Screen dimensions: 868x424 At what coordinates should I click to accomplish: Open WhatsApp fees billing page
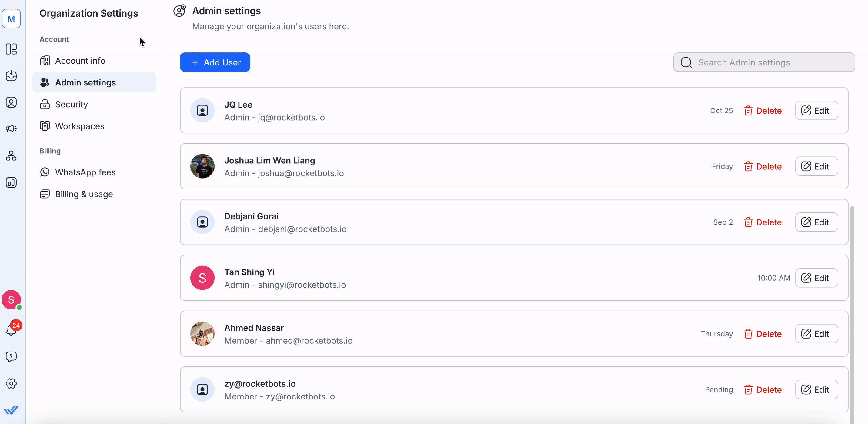pos(85,172)
